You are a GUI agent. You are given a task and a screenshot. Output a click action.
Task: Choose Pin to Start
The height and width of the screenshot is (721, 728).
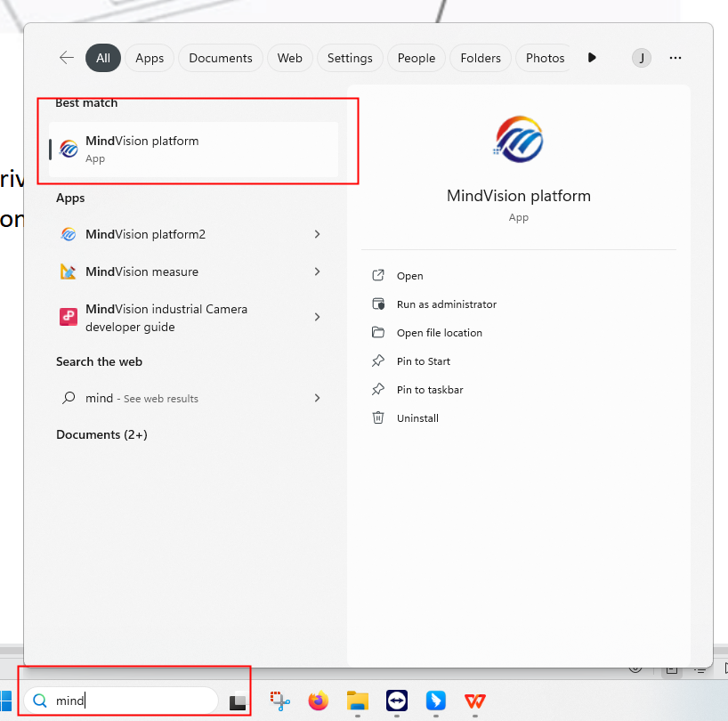pyautogui.click(x=424, y=361)
